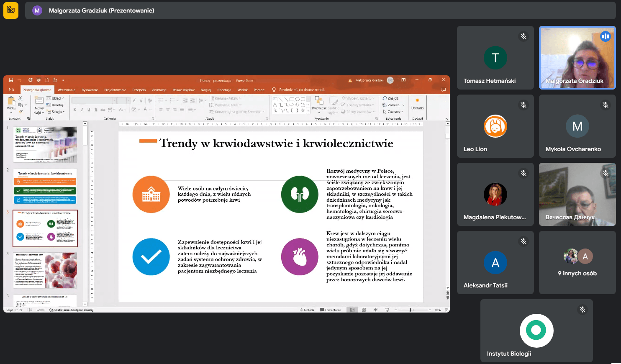Click the Cut scissors icon in Schowek
Viewport: 621px width, 364px height.
click(20, 99)
